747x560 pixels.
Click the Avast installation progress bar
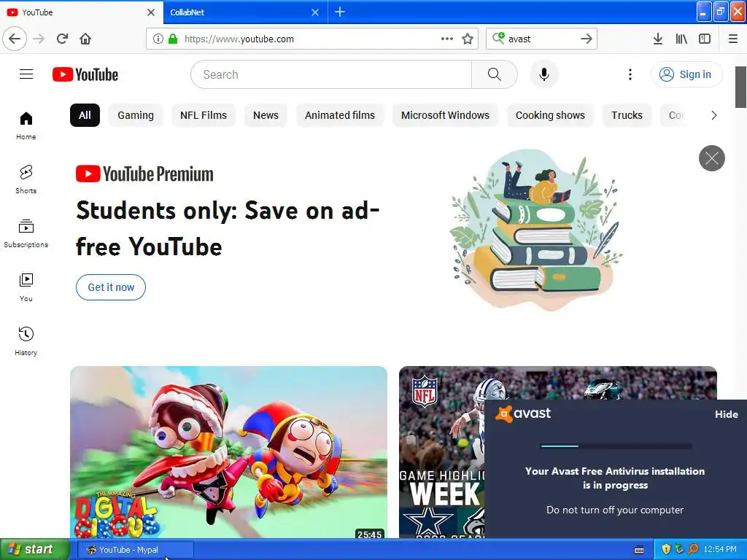[x=616, y=446]
